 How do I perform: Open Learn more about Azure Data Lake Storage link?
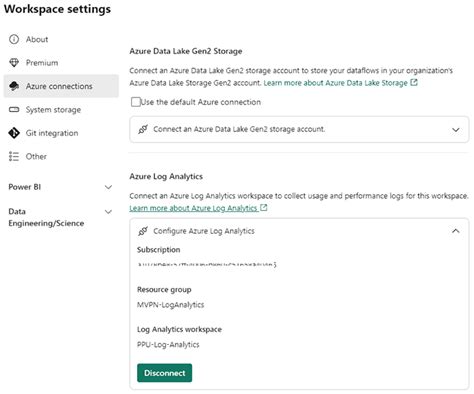(335, 83)
